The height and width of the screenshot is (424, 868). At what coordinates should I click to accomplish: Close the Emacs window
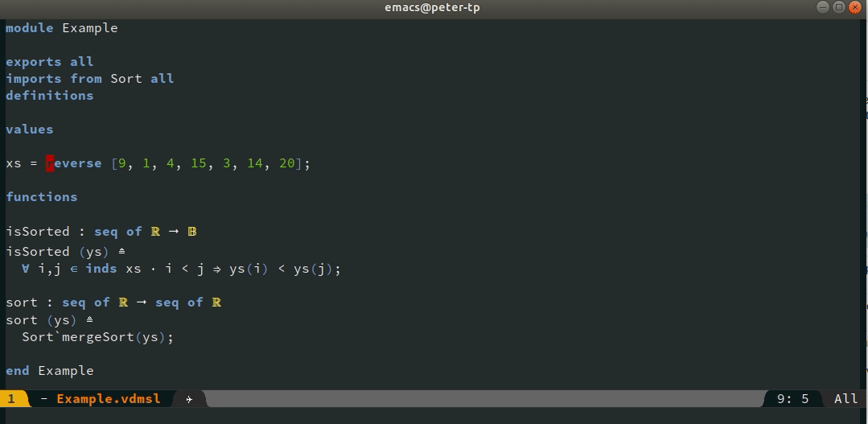tap(854, 7)
